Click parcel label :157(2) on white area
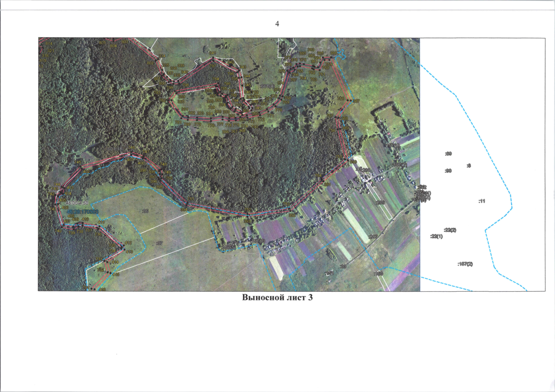 (x=465, y=264)
